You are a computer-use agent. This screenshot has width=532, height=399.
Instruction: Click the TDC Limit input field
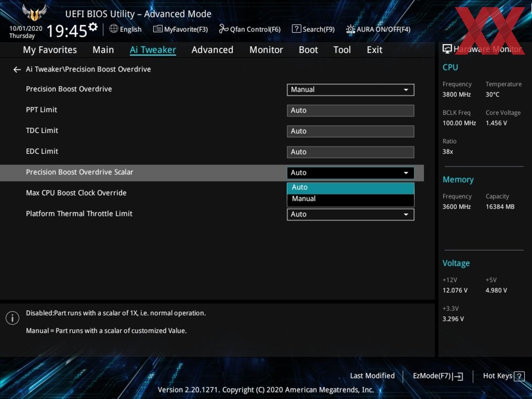(350, 131)
